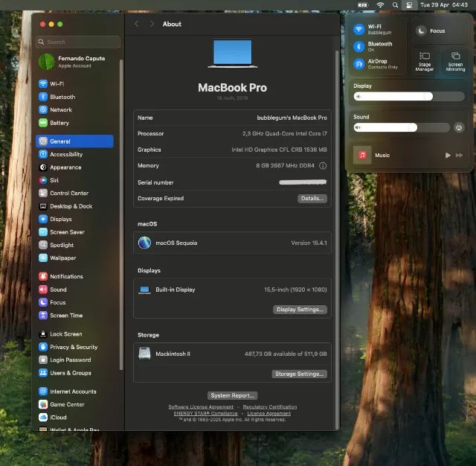Open Wi-Fi settings in the sidebar

pyautogui.click(x=74, y=84)
